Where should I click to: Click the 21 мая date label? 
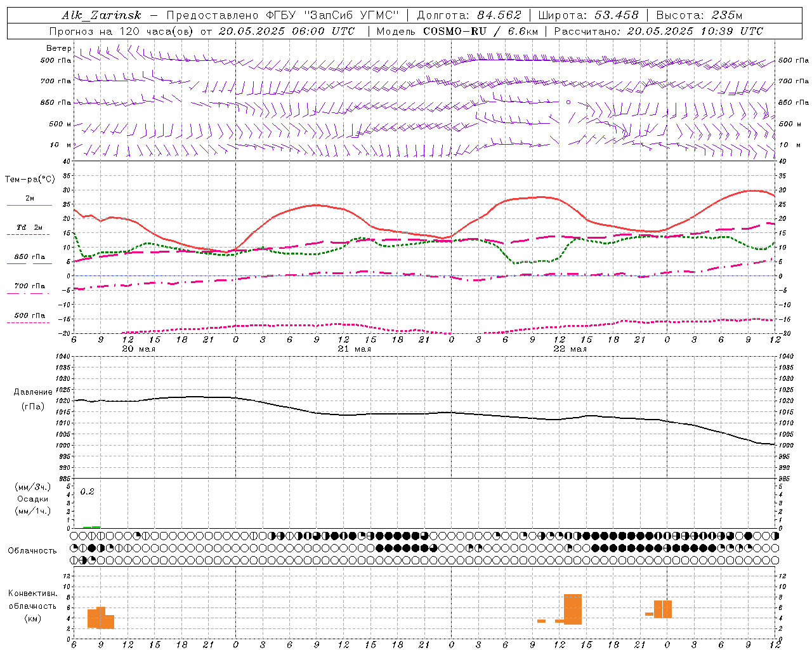coord(355,349)
